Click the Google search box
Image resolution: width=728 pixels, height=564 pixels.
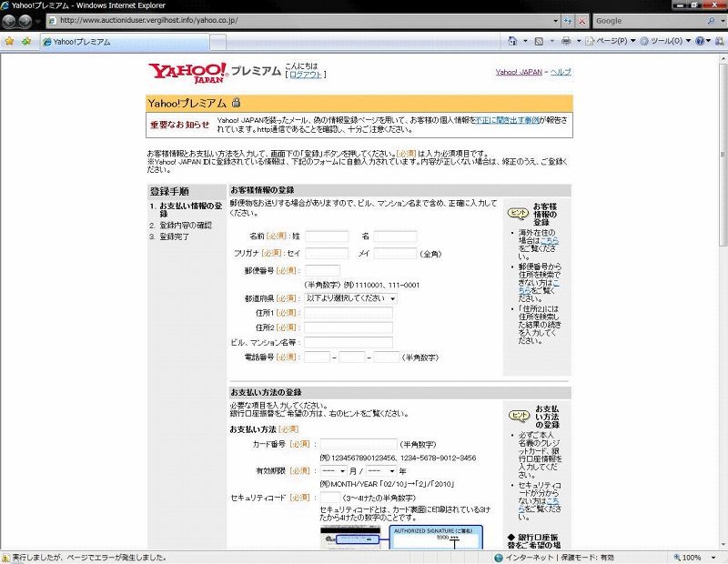point(649,21)
